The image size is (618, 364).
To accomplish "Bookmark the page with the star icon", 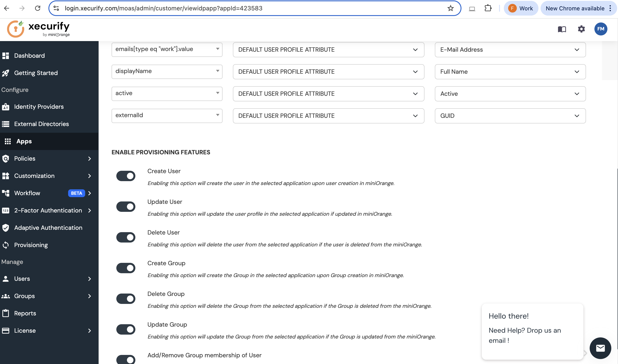I will [450, 8].
